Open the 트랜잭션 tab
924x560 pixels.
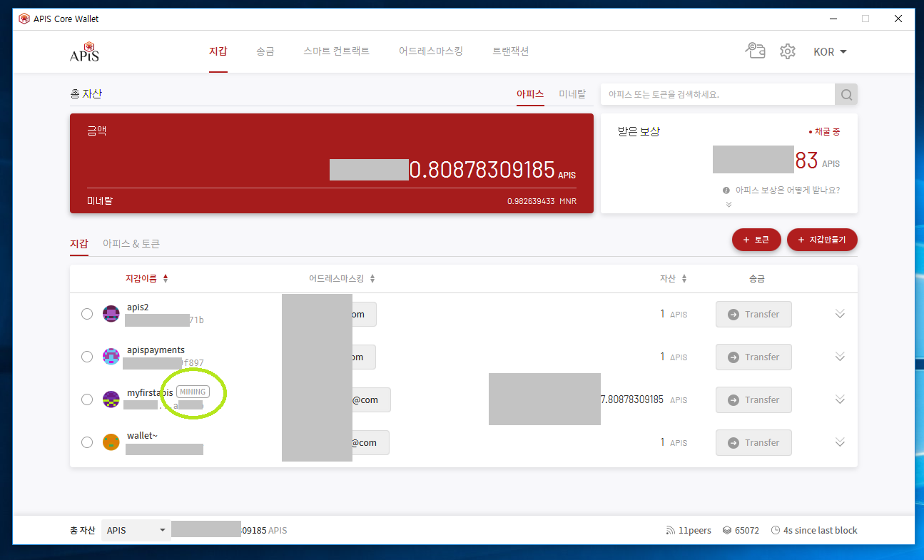511,51
